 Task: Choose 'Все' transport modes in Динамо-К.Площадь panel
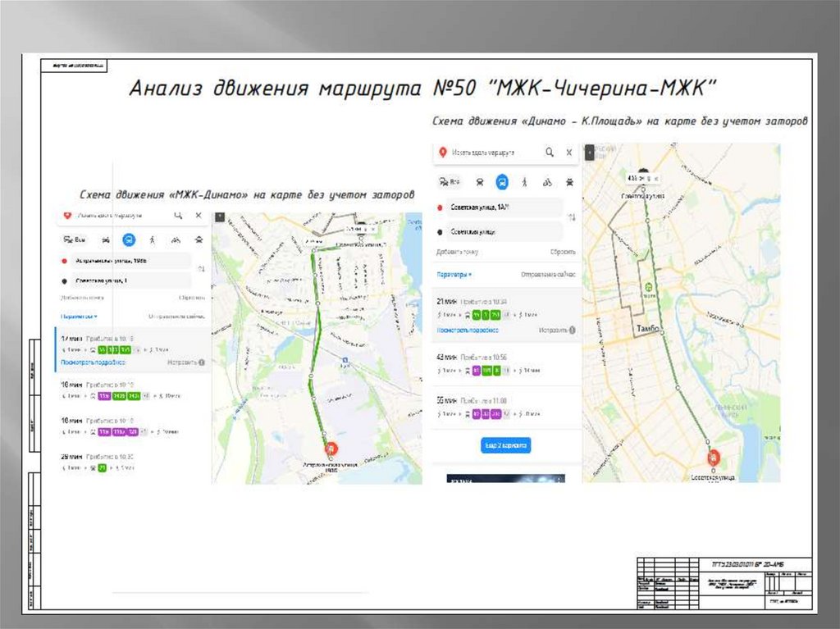(449, 182)
